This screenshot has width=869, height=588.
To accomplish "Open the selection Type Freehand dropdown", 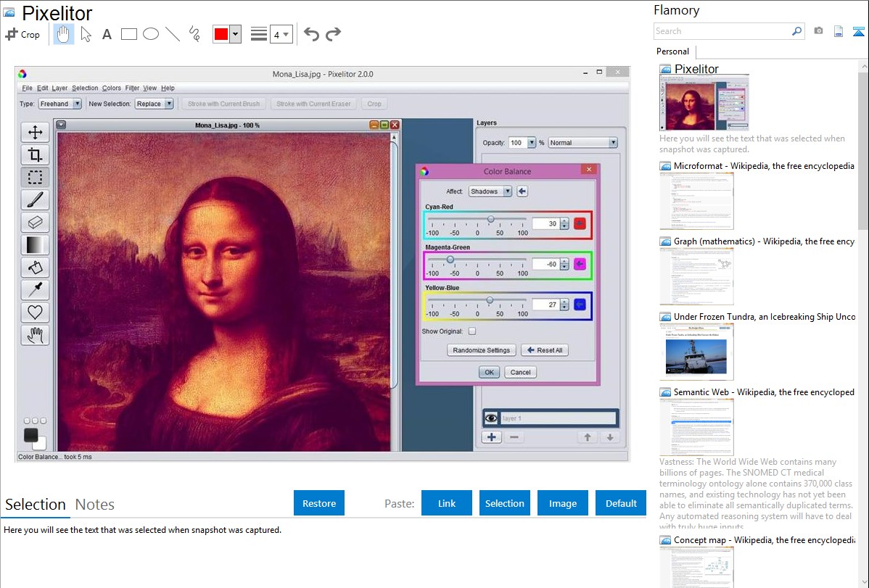I will (60, 104).
